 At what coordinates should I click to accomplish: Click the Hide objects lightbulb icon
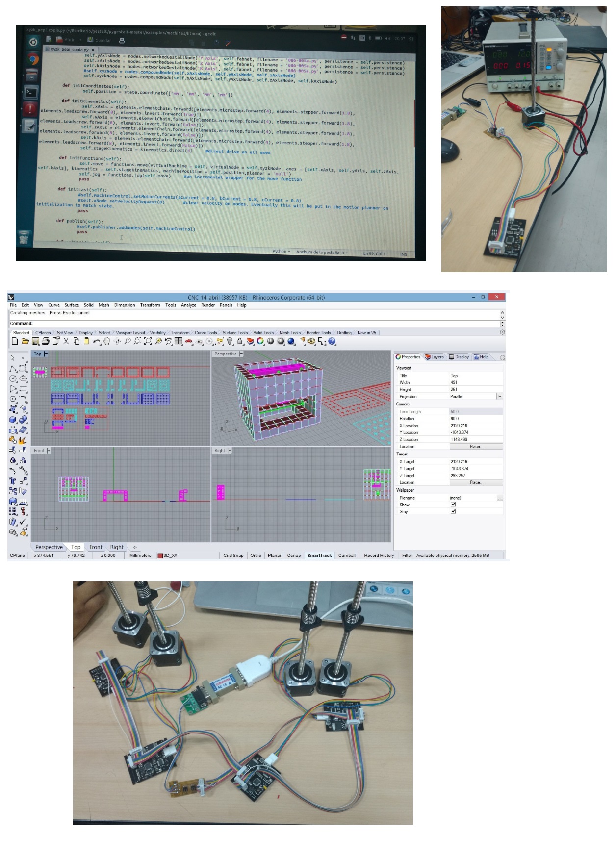(x=230, y=341)
